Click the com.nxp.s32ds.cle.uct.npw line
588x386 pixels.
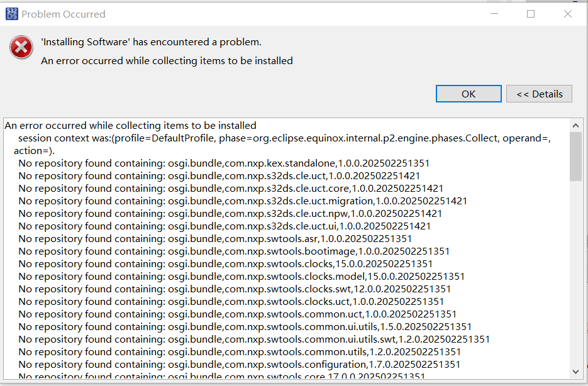tap(230, 214)
